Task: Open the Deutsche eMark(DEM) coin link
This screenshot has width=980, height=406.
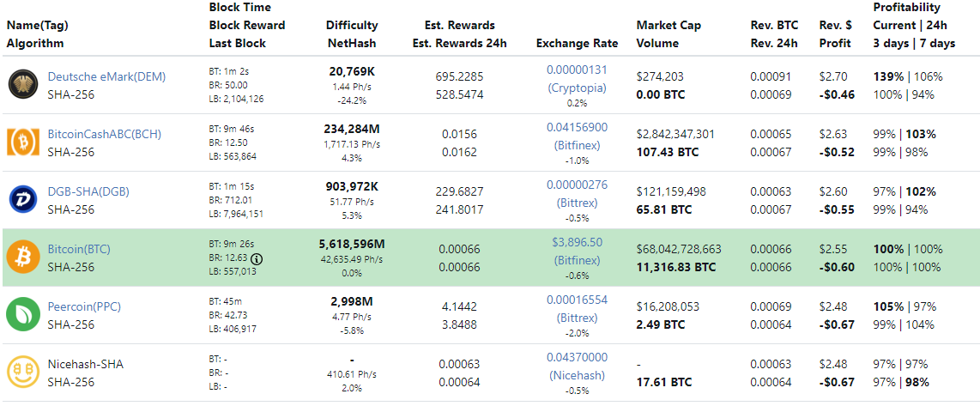Action: point(106,76)
